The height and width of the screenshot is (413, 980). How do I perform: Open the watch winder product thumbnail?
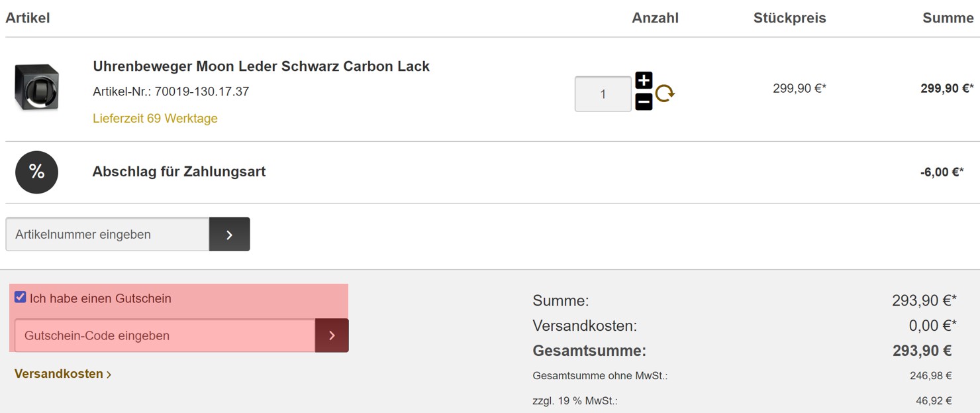tap(36, 87)
